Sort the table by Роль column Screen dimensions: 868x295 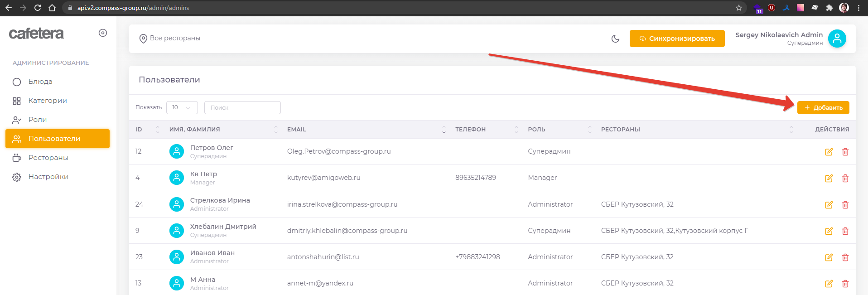click(589, 129)
